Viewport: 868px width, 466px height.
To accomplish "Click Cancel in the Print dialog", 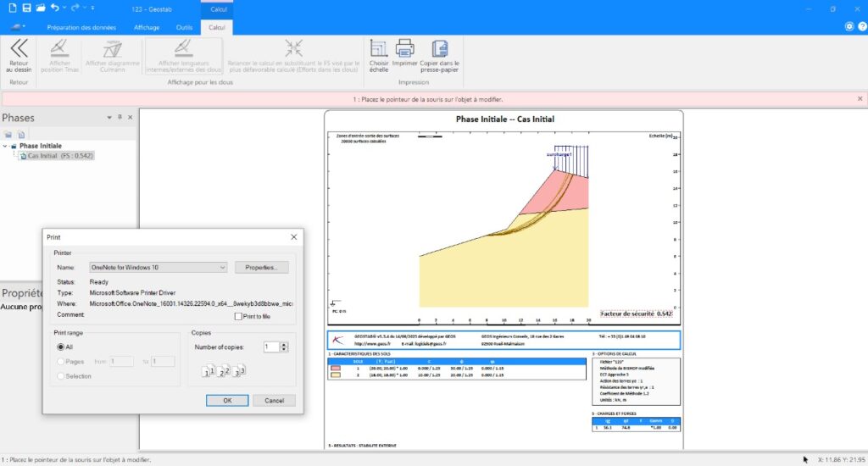I will click(x=274, y=400).
